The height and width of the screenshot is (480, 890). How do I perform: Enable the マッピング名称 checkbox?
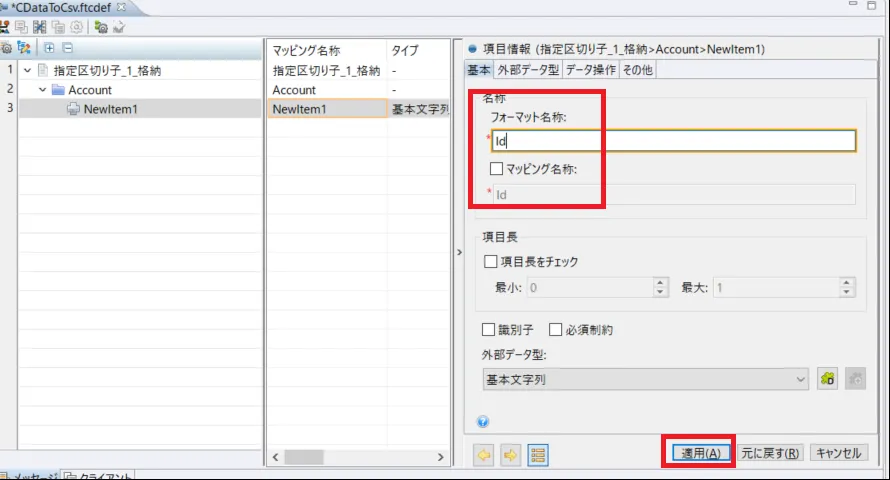pyautogui.click(x=497, y=169)
